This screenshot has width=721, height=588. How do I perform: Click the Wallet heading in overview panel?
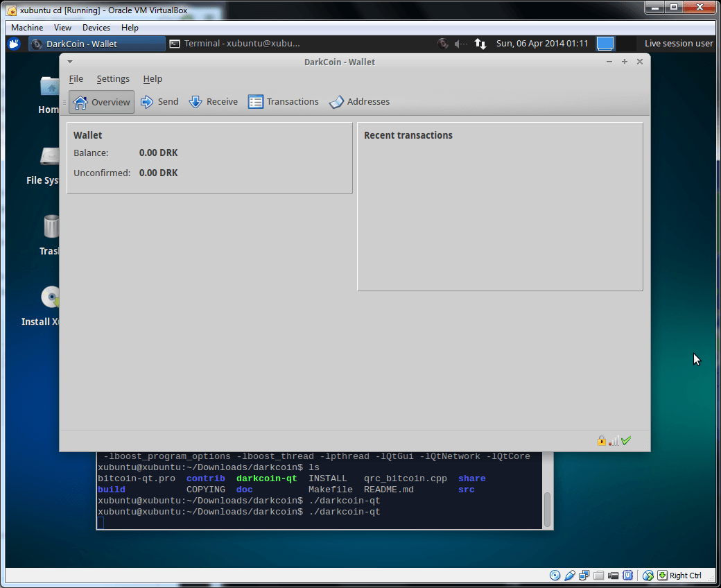coord(88,135)
